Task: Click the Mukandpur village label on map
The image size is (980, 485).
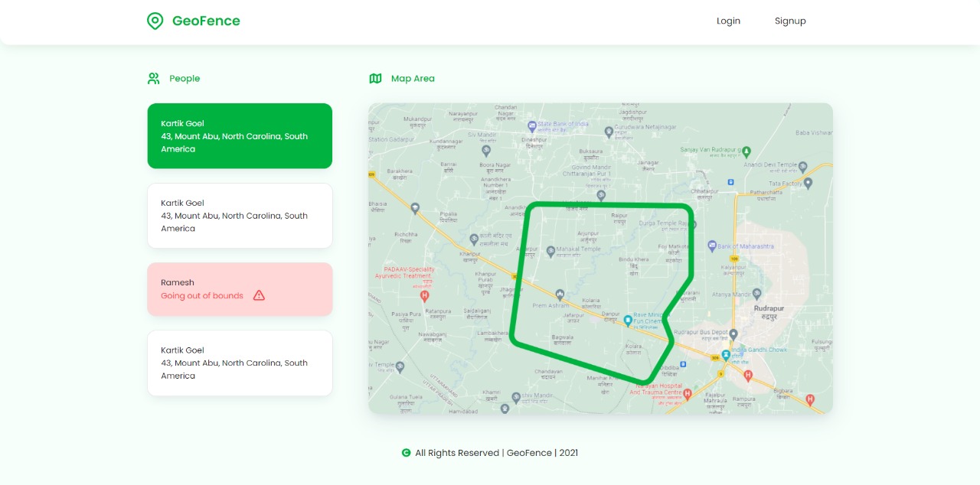Action: (417, 119)
